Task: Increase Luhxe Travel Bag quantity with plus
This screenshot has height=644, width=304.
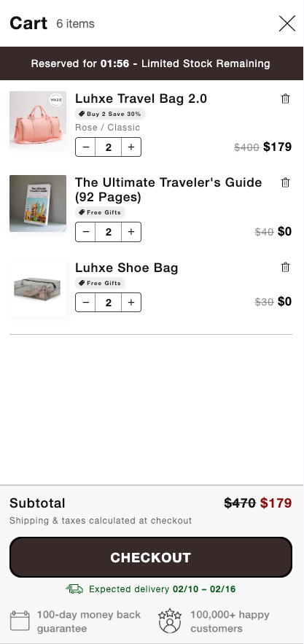Action: click(131, 147)
